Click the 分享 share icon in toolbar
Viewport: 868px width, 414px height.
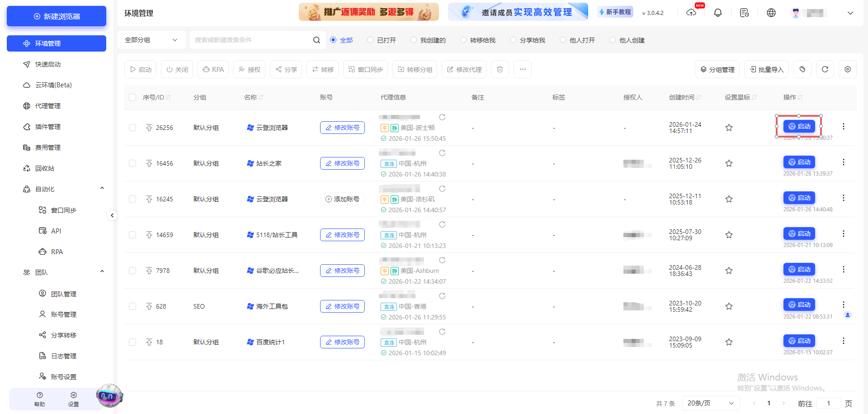[286, 69]
